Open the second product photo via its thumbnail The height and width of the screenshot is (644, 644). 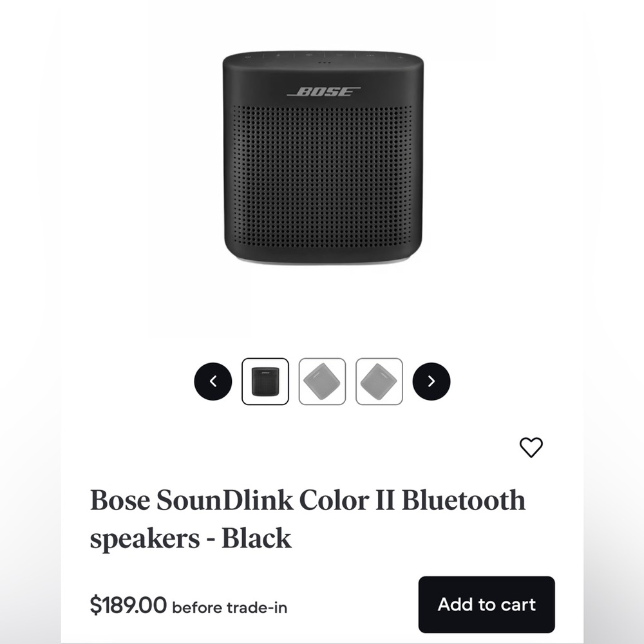pyautogui.click(x=322, y=381)
